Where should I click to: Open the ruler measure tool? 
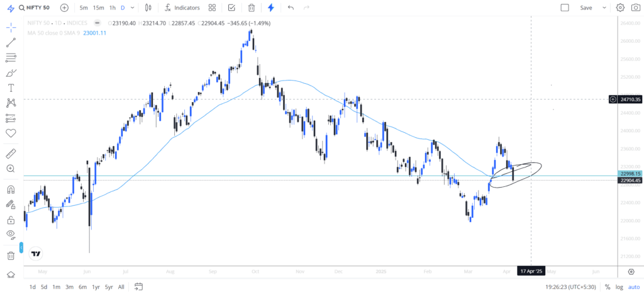point(11,154)
